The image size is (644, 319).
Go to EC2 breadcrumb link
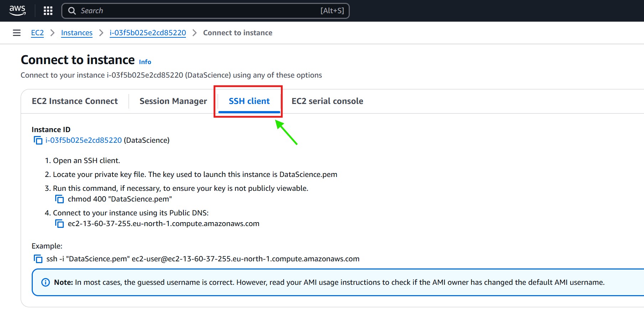(x=37, y=33)
